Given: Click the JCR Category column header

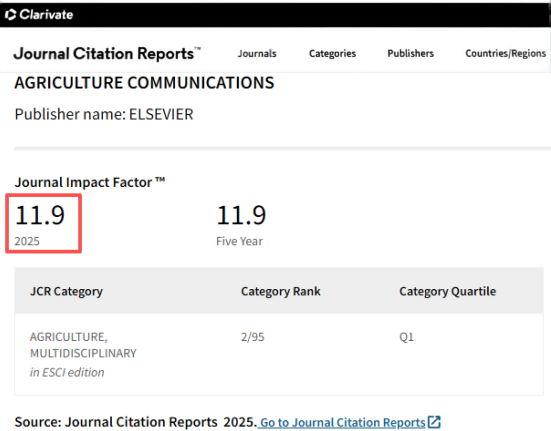Looking at the screenshot, I should tap(66, 291).
